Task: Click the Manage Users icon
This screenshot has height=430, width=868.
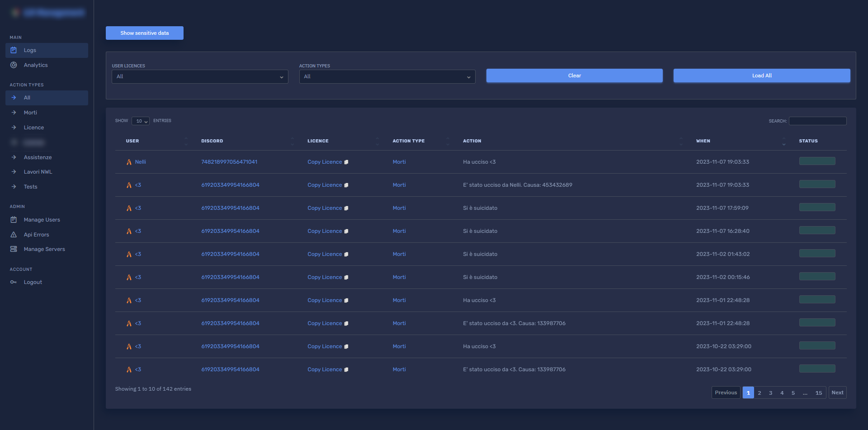Action: click(x=14, y=220)
